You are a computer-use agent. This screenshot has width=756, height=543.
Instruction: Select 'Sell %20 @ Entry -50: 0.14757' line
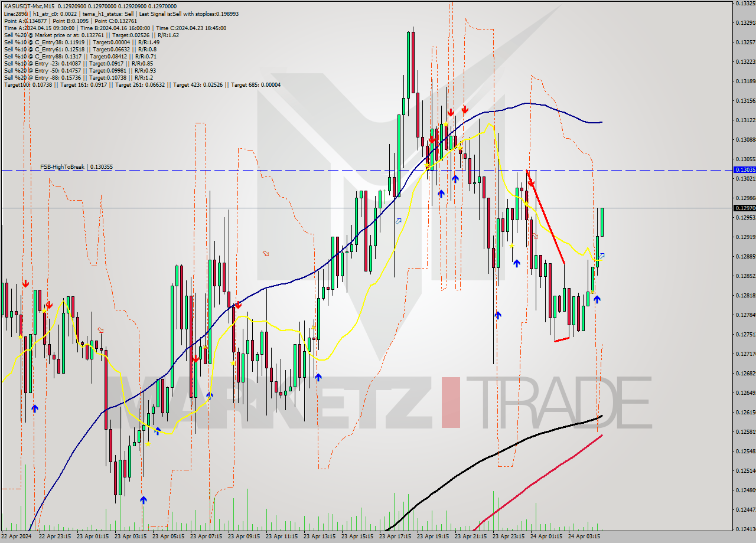coord(79,70)
